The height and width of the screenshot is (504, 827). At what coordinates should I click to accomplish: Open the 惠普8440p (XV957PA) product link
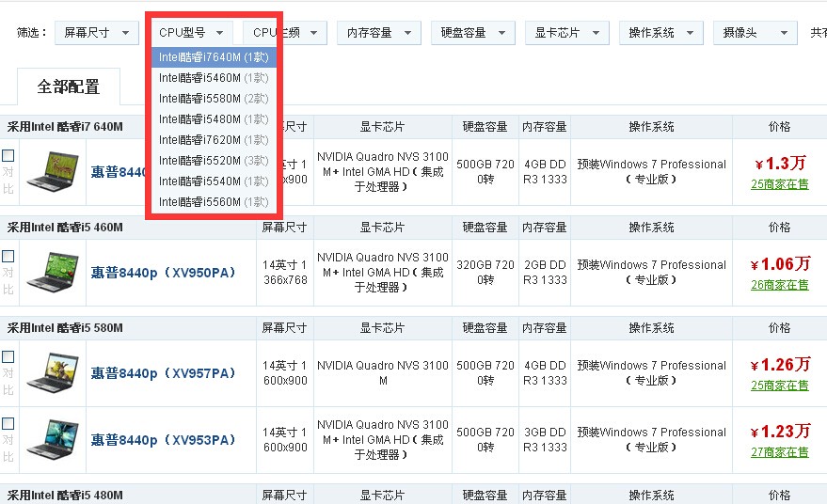[163, 373]
